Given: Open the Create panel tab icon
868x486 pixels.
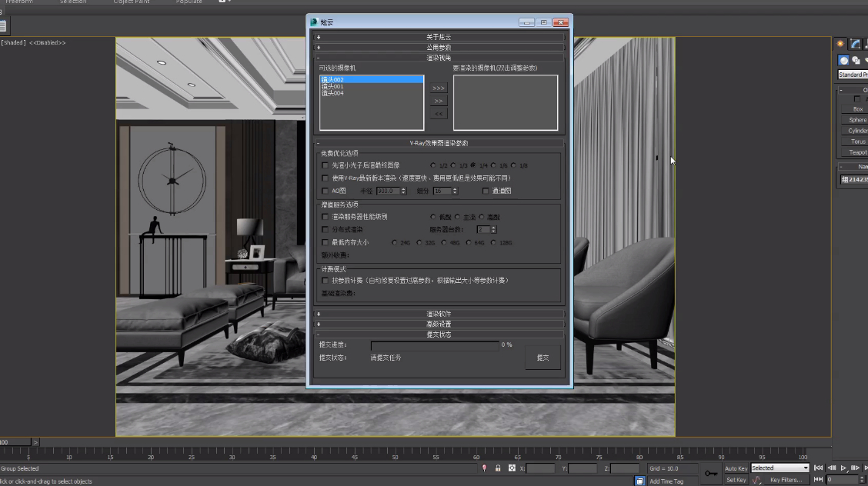Looking at the screenshot, I should coord(840,44).
